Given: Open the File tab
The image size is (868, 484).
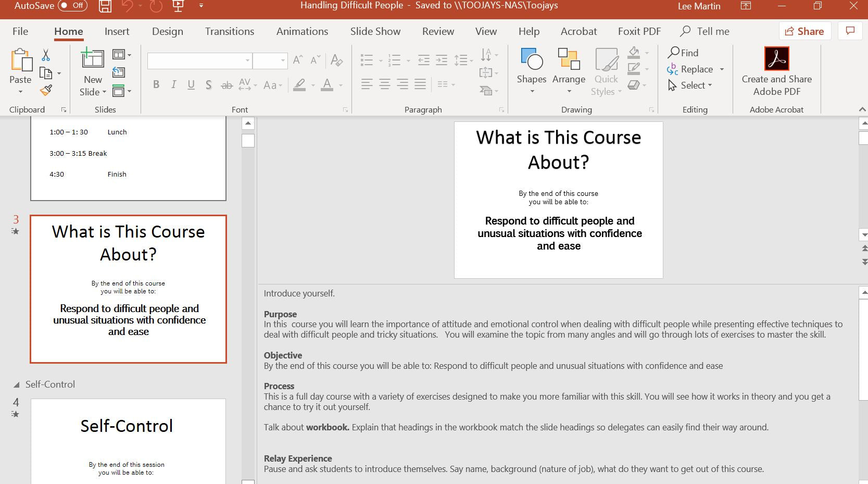Looking at the screenshot, I should tap(20, 31).
